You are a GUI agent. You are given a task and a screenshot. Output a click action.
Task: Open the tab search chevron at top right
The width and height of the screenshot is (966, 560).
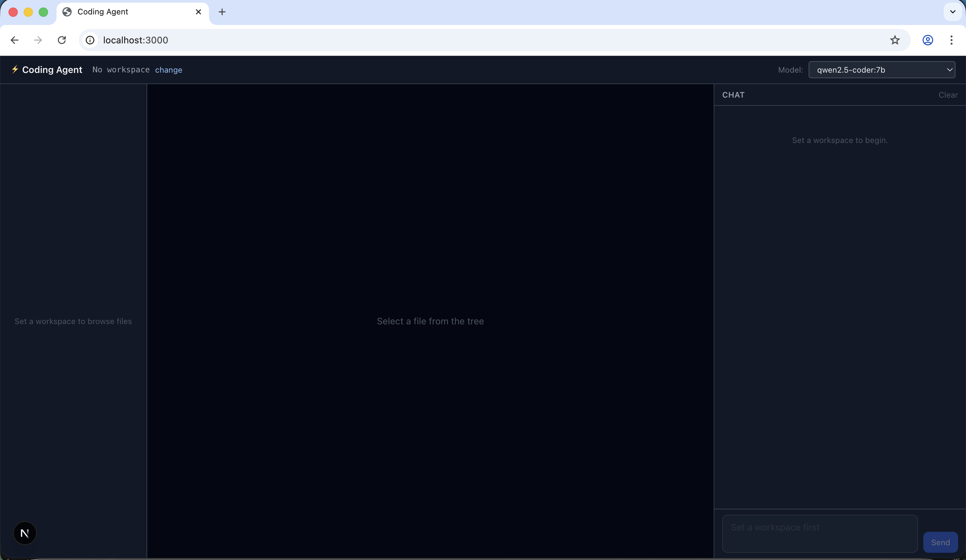952,12
